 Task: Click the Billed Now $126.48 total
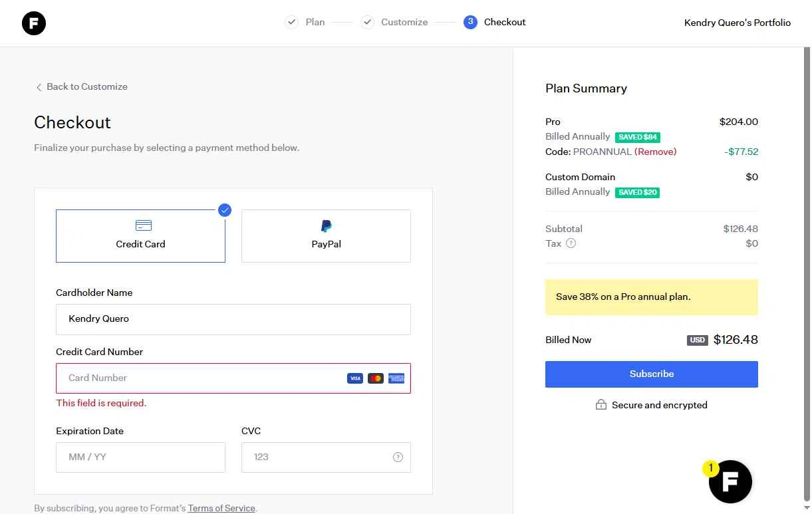pyautogui.click(x=736, y=340)
